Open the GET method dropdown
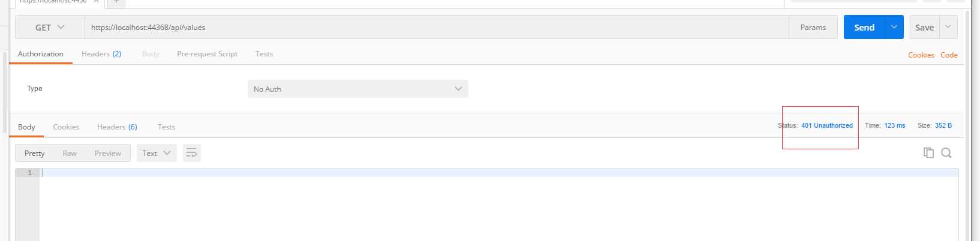This screenshot has height=241, width=980. coord(50,28)
